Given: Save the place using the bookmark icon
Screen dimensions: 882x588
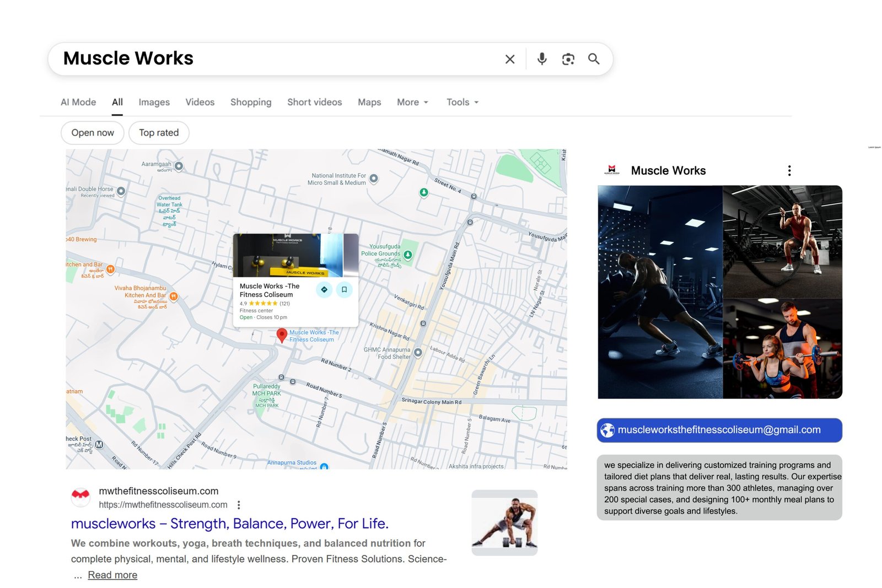Looking at the screenshot, I should click(x=345, y=289).
